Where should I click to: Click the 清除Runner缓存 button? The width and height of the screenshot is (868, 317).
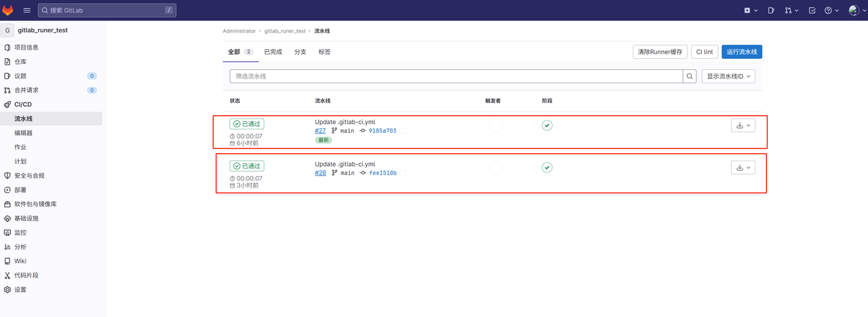pyautogui.click(x=660, y=52)
